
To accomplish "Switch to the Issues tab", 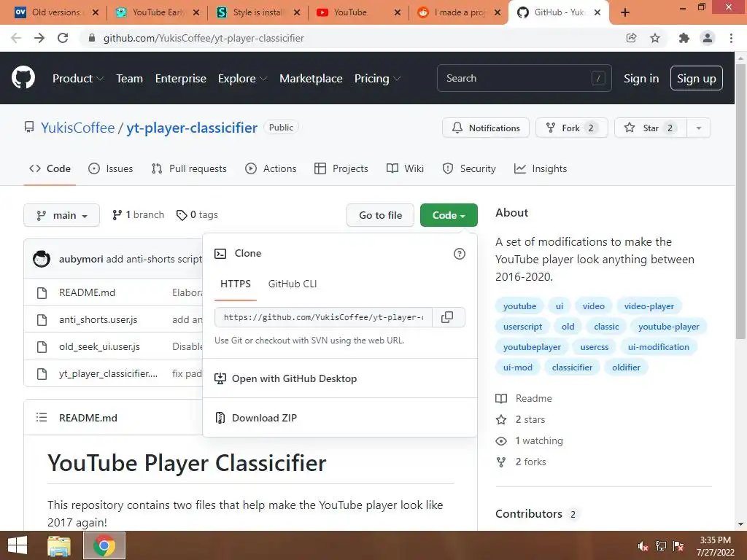I will point(111,168).
